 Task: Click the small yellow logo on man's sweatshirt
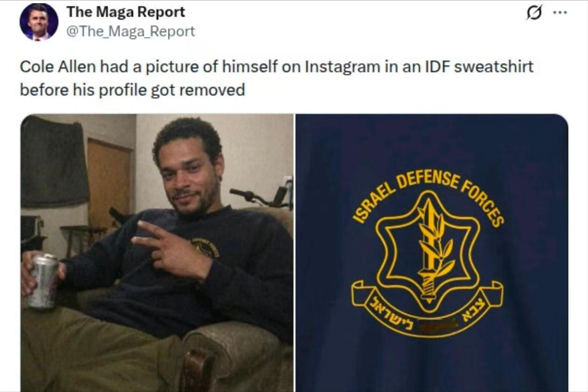206,247
